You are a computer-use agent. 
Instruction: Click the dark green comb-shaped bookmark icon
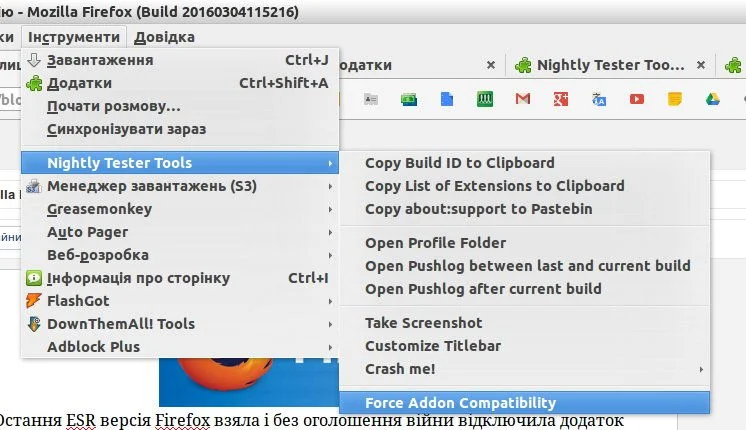(485, 98)
